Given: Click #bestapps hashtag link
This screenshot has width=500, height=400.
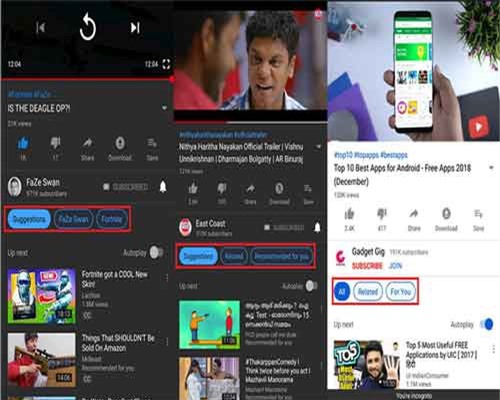Looking at the screenshot, I should pyautogui.click(x=394, y=155).
